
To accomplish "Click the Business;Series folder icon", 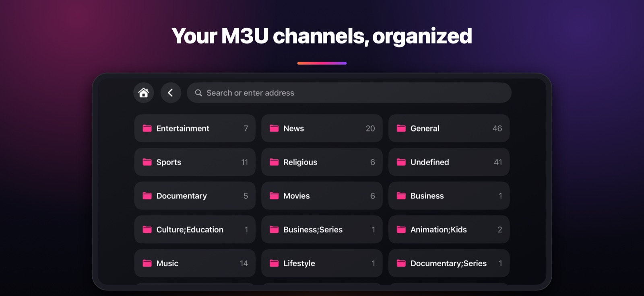I will point(274,230).
